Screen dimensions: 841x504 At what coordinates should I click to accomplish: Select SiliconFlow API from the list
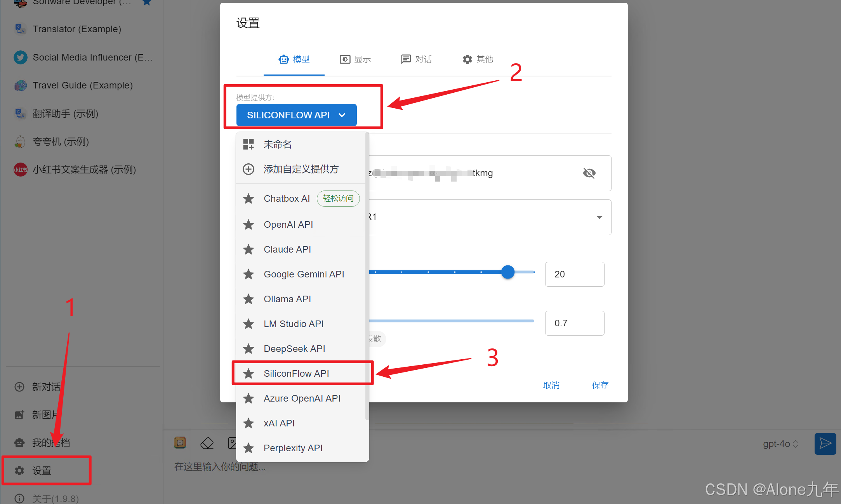(296, 374)
